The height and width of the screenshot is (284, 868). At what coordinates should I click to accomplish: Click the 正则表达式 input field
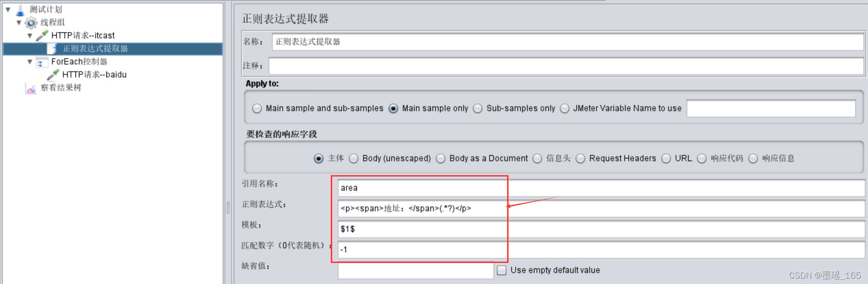(594, 209)
